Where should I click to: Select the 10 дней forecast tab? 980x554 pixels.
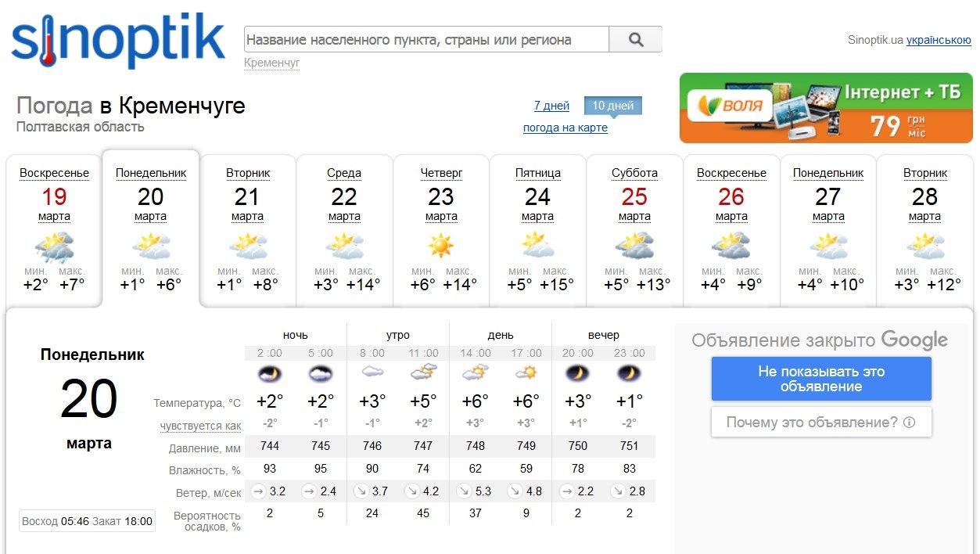(612, 106)
